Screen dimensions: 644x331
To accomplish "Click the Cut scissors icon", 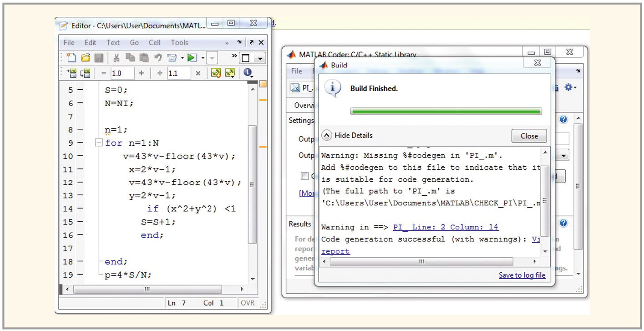I will click(x=116, y=58).
